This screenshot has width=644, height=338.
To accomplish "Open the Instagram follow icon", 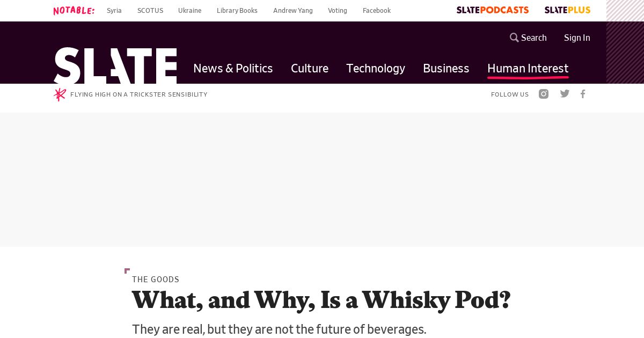I will point(544,94).
